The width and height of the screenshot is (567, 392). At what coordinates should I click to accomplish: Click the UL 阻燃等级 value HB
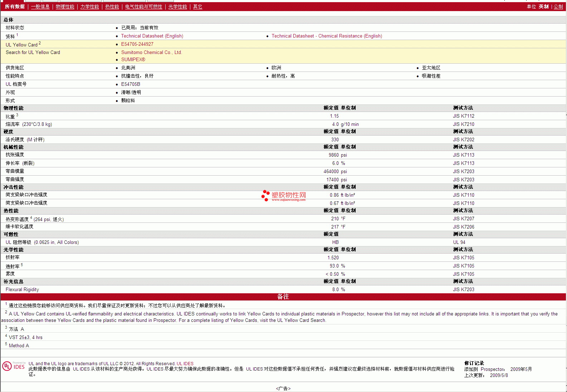[335, 242]
